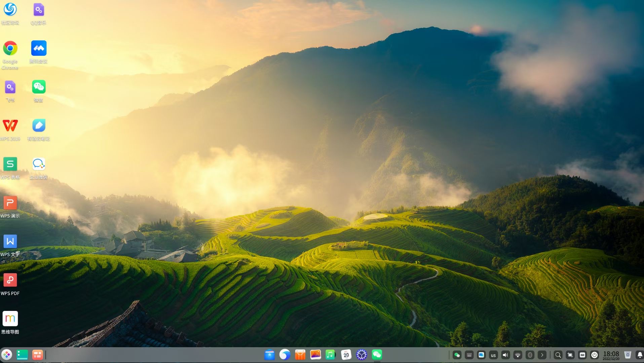The width and height of the screenshot is (644, 363).
Task: Open the launcher from the dock
Action: (7, 355)
